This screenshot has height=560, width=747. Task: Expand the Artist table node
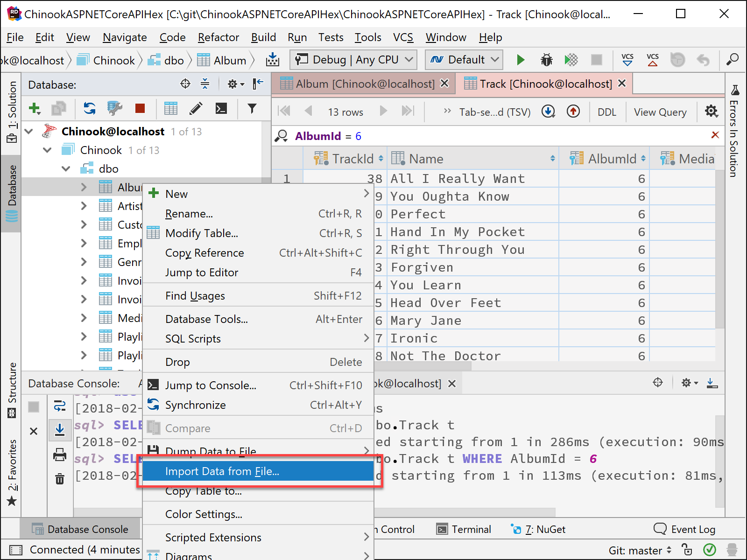coord(84,206)
